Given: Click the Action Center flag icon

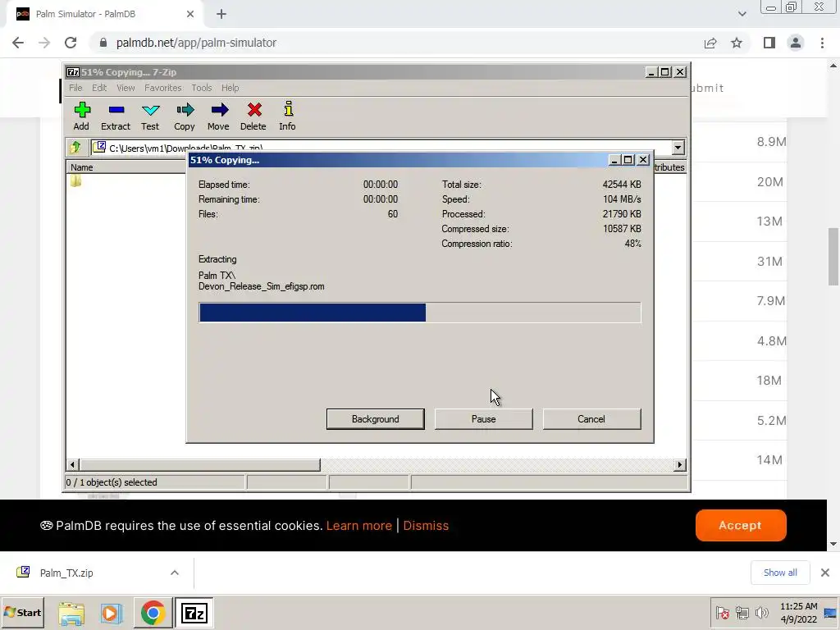Looking at the screenshot, I should click(722, 612).
